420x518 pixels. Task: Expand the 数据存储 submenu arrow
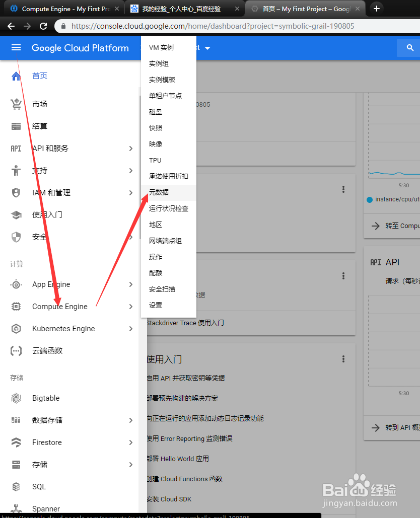(x=131, y=420)
